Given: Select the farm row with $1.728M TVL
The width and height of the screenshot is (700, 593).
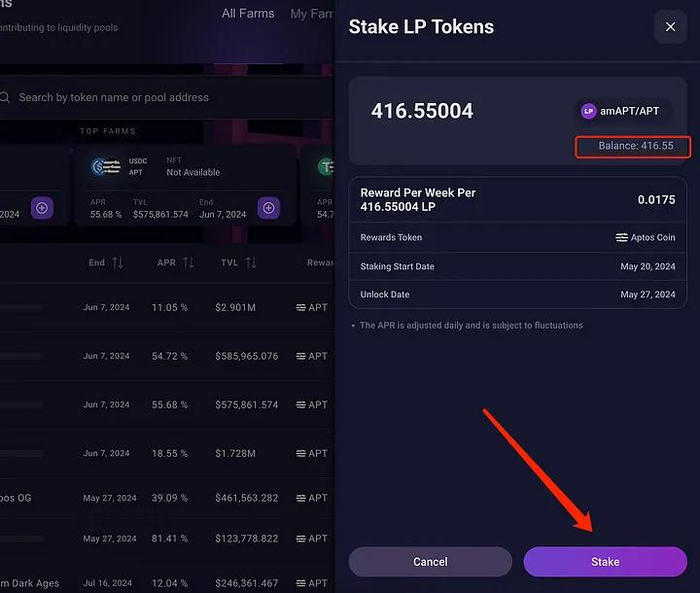Looking at the screenshot, I should (x=160, y=453).
